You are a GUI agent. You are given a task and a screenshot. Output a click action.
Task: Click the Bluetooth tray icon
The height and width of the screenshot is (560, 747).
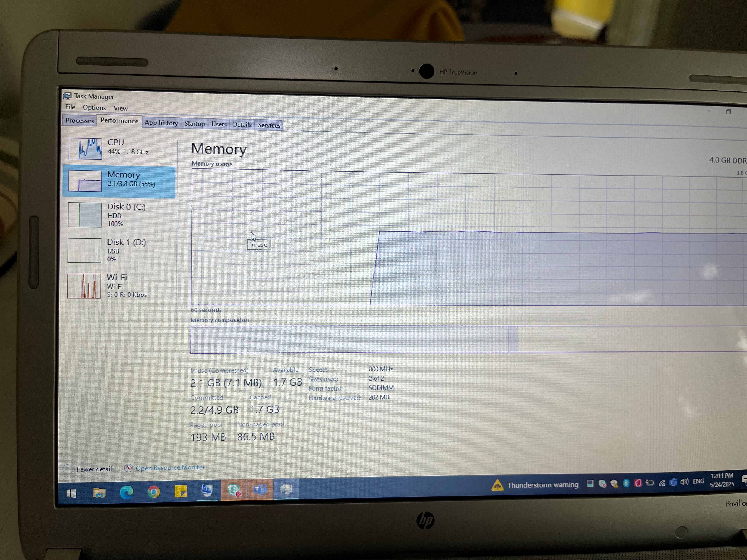626,483
